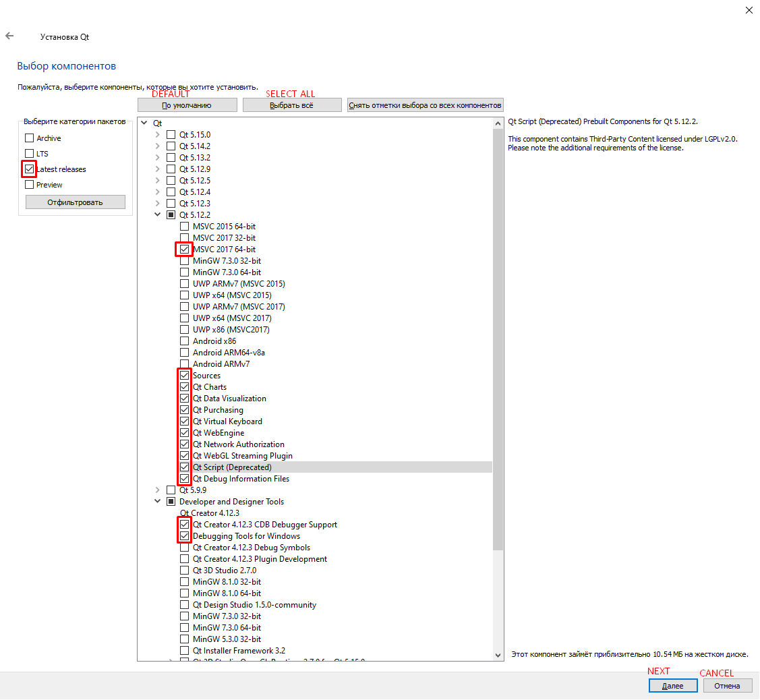Screen dimensions: 760x700
Task: Expand the Qt 5.12.5 node
Action: (x=158, y=180)
